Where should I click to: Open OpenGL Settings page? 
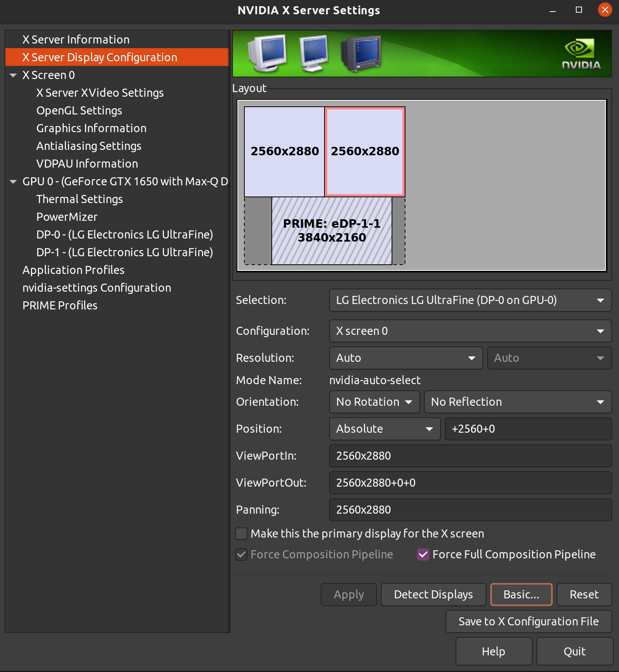(x=79, y=110)
